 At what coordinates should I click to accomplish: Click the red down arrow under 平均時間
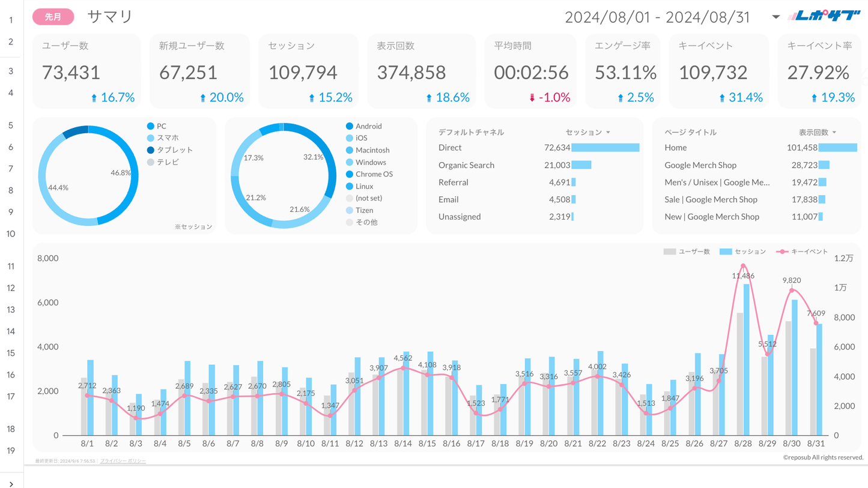[532, 98]
